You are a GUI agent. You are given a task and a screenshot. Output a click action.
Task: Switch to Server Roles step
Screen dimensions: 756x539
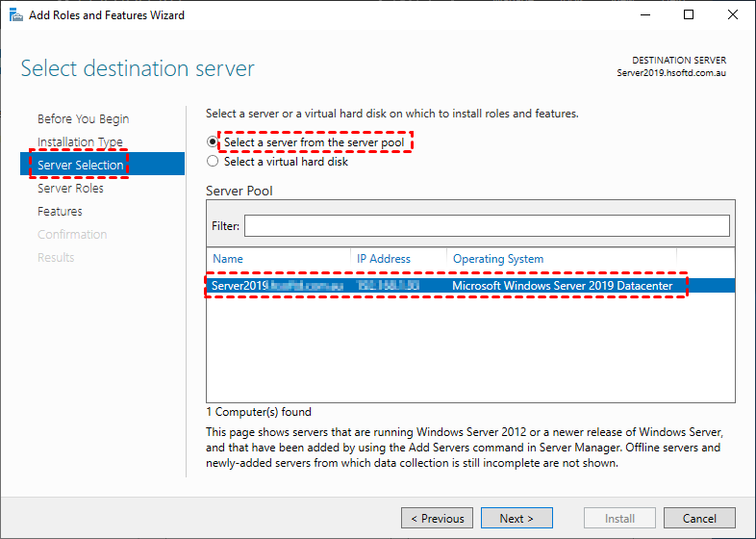(70, 189)
